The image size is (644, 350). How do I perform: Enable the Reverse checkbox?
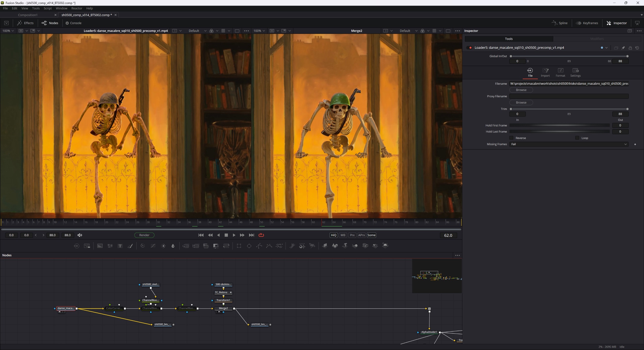pyautogui.click(x=511, y=138)
